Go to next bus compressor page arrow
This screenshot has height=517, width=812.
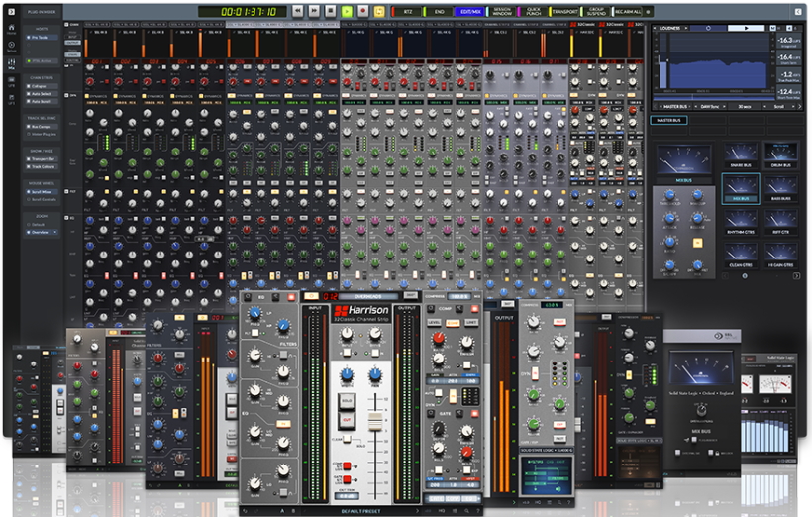(x=796, y=276)
